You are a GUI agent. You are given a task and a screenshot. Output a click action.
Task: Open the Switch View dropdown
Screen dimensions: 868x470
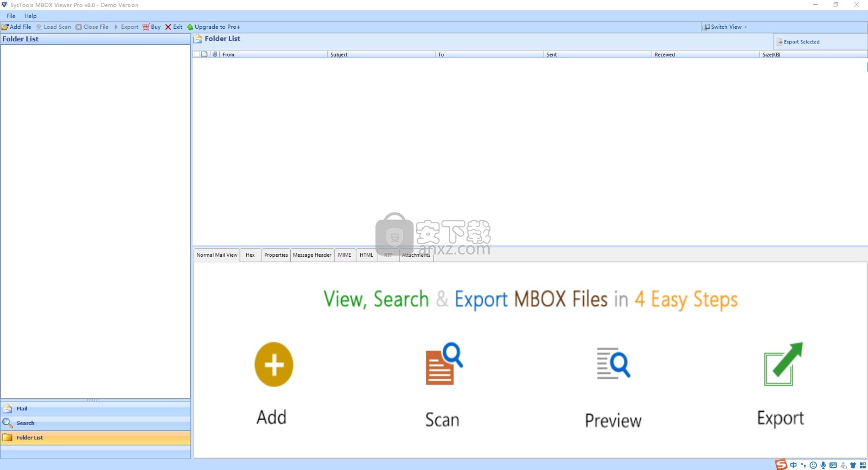tap(725, 27)
